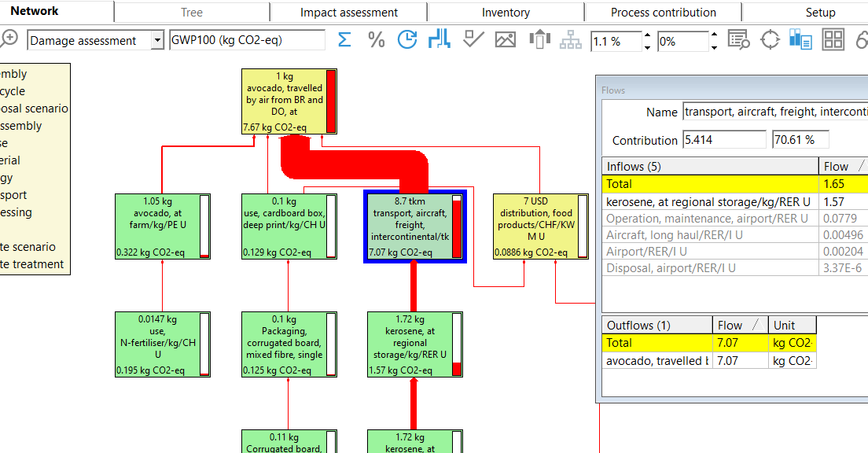Sort inflows by Flow column header

pos(843,166)
